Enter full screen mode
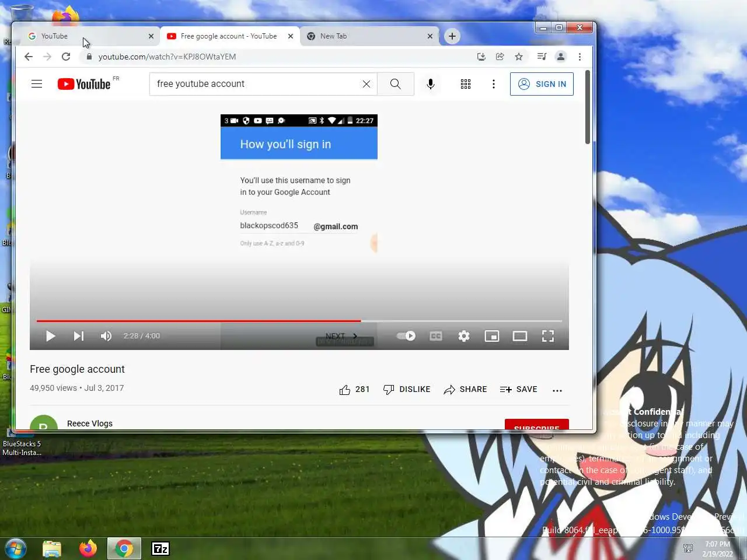Viewport: 747px width, 560px height. tap(548, 336)
